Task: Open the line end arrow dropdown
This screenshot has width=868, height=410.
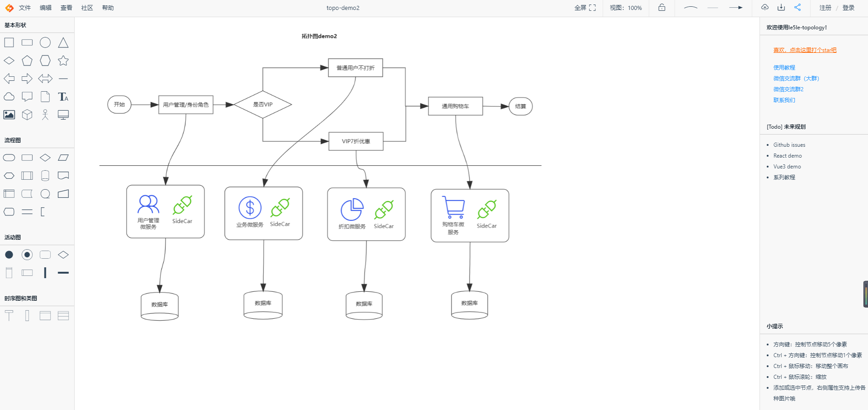Action: [x=736, y=8]
